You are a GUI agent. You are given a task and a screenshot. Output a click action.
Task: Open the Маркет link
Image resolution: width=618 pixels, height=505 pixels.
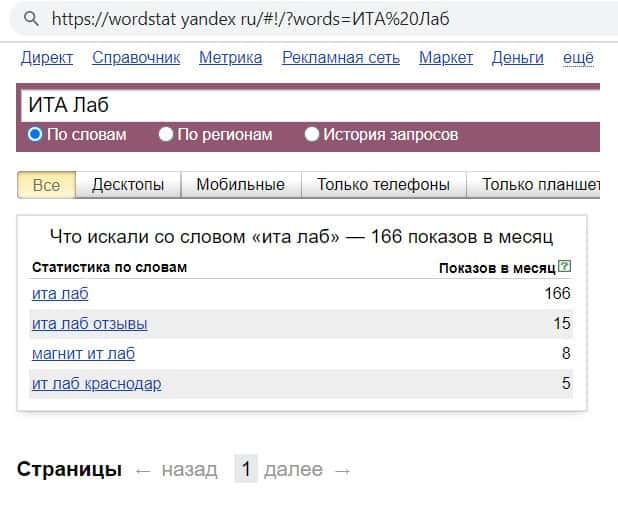[x=446, y=58]
